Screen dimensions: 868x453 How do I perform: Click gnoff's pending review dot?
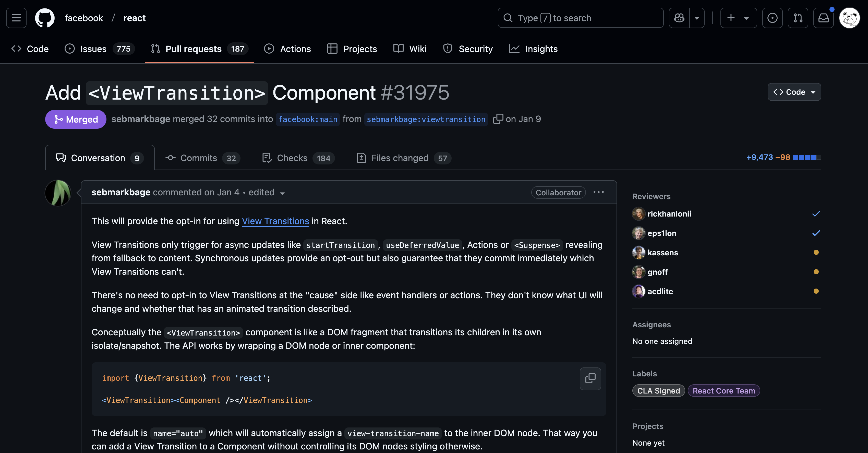[x=816, y=272]
